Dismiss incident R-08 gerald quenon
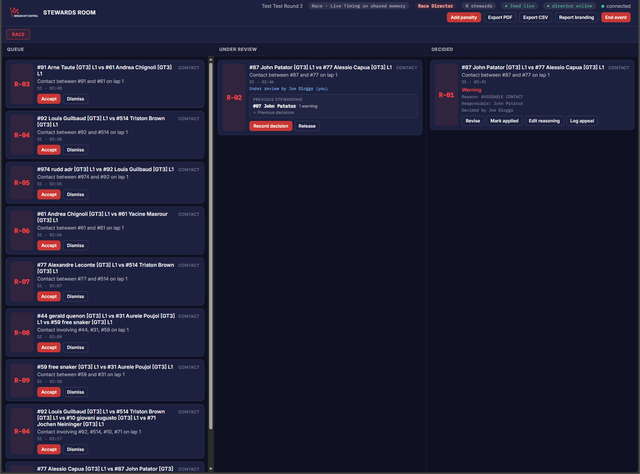Screen dimensions: 640x474 tap(76, 347)
